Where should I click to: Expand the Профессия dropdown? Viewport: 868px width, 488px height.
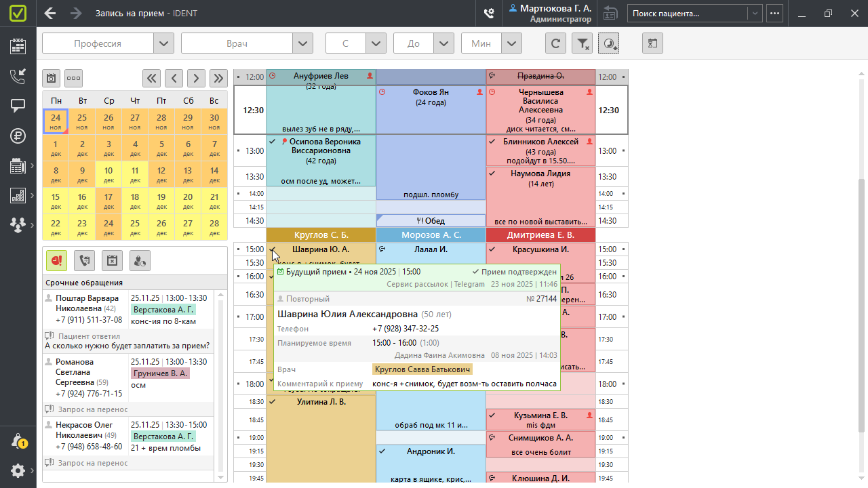coord(163,43)
